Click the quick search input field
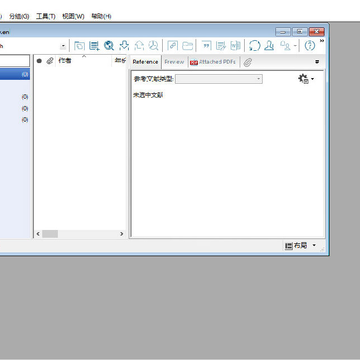This screenshot has height=360, width=360. click(x=15, y=61)
